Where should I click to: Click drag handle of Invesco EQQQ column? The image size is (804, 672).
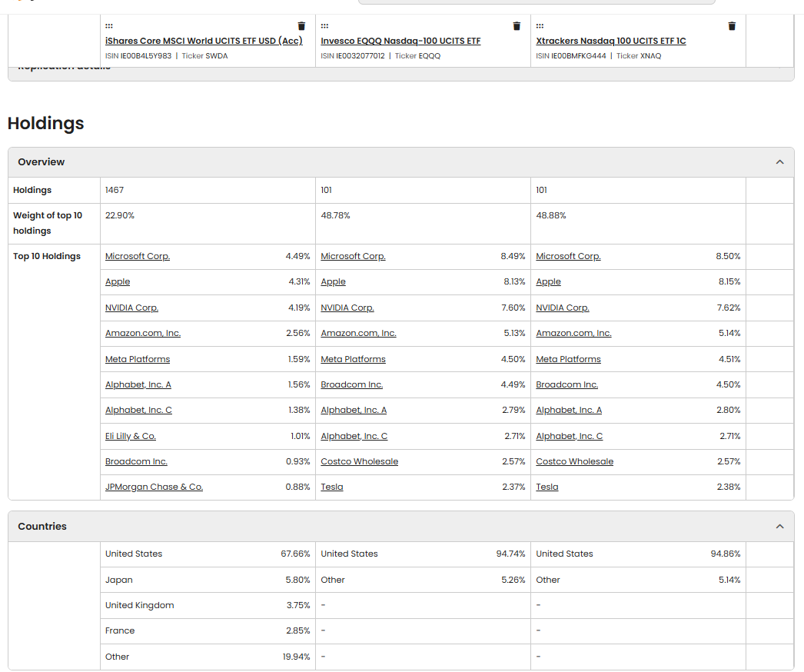point(324,25)
